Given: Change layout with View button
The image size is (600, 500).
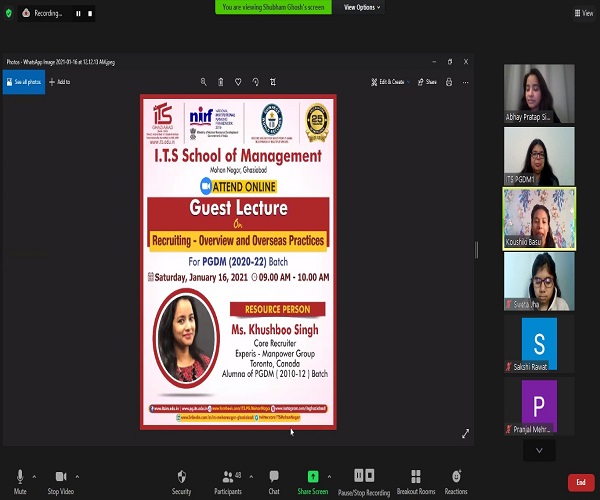Looking at the screenshot, I should (x=584, y=13).
